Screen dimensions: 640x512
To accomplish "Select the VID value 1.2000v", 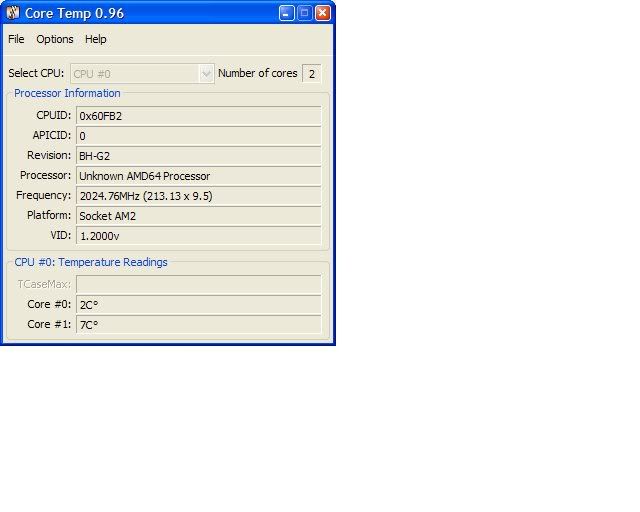I will click(x=198, y=236).
